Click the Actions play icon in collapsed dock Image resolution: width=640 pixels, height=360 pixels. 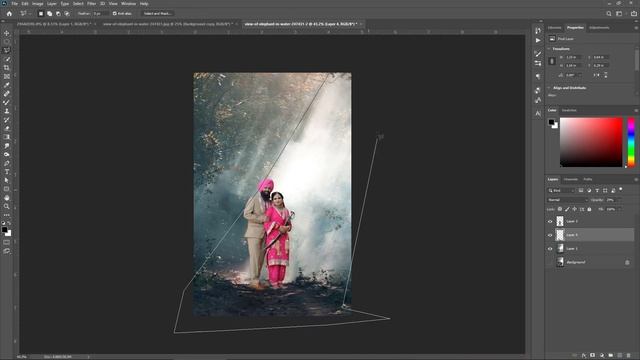click(538, 40)
